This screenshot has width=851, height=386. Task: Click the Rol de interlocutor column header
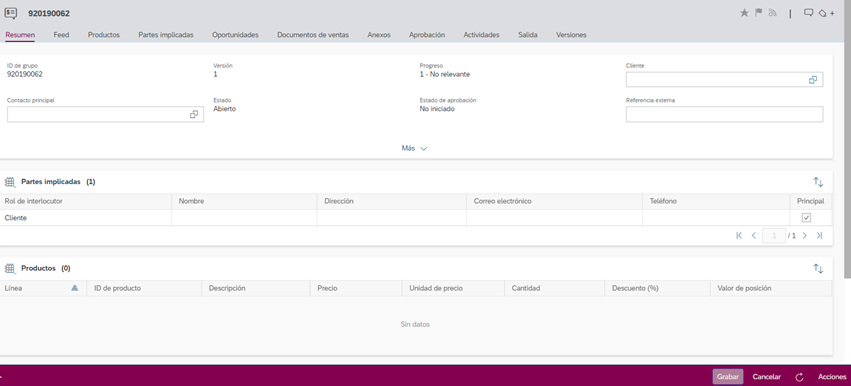point(86,201)
